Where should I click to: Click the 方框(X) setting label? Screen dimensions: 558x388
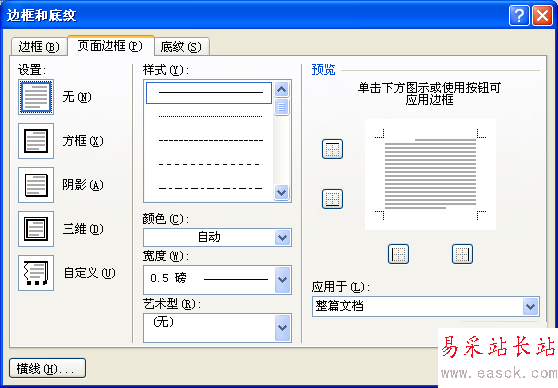pyautogui.click(x=83, y=141)
